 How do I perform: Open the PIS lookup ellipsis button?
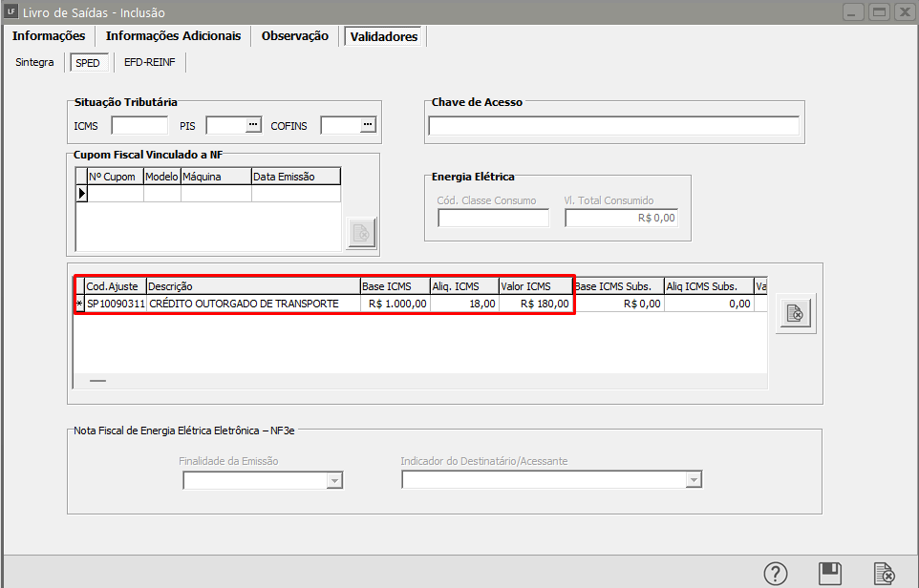[x=253, y=125]
